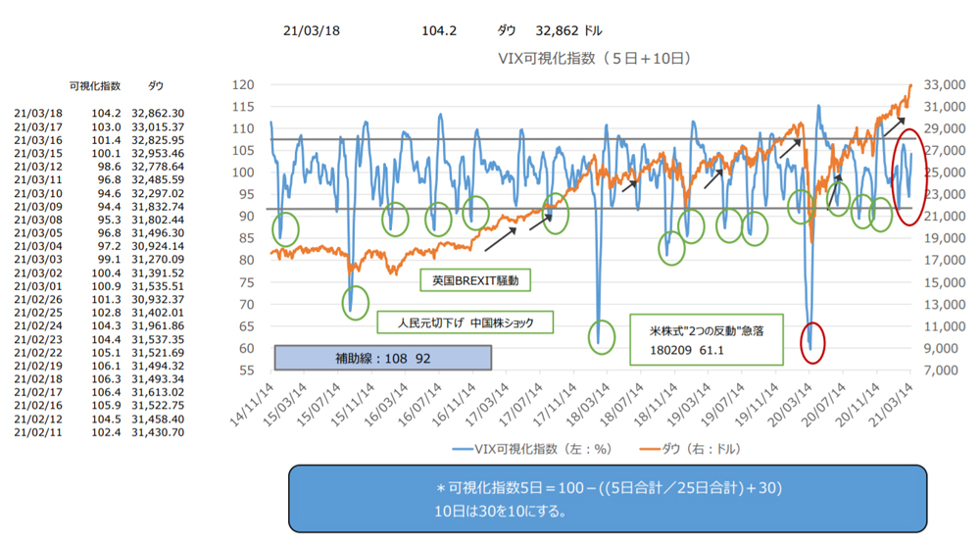Click the red oval marking the 20/03 low
This screenshot has width=980, height=543.
pos(812,343)
